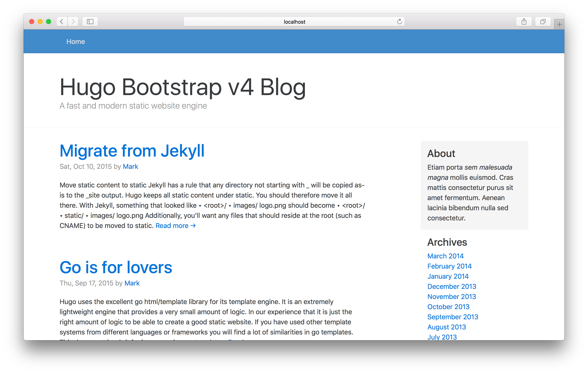Click the localhost address bar
Image resolution: width=588 pixels, height=374 pixels.
coord(294,22)
